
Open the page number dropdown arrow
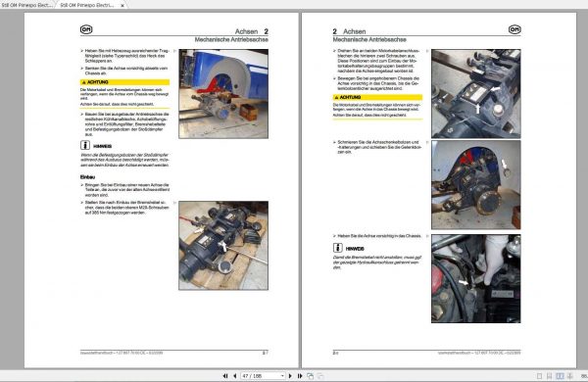pyautogui.click(x=282, y=375)
